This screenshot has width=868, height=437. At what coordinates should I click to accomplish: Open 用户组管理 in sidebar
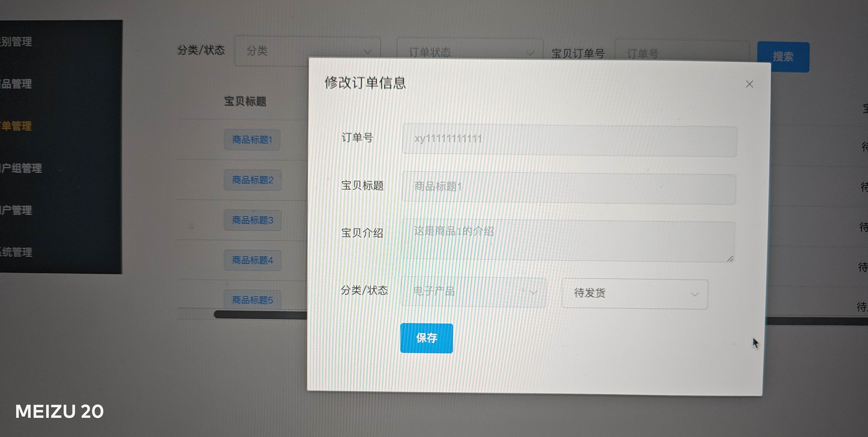21,168
